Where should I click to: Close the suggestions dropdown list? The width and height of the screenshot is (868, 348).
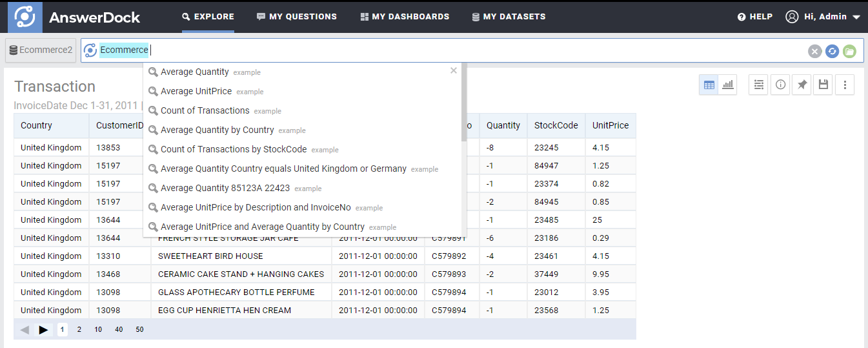(453, 71)
